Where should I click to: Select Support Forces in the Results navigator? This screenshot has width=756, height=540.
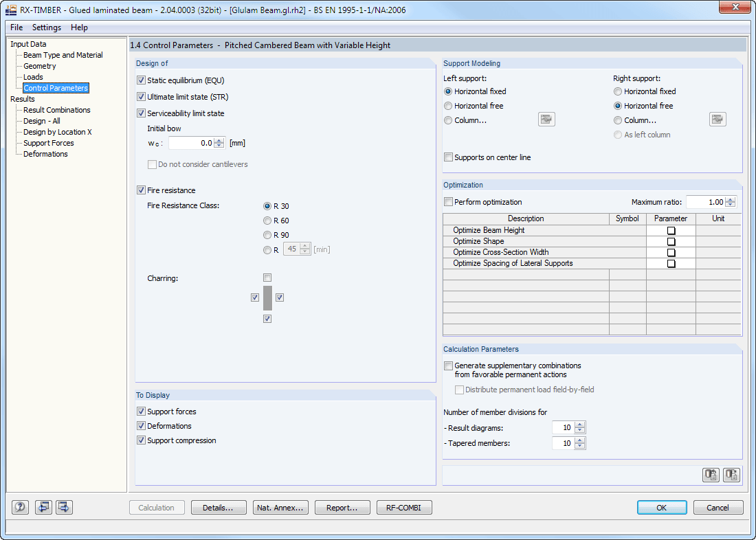[47, 142]
